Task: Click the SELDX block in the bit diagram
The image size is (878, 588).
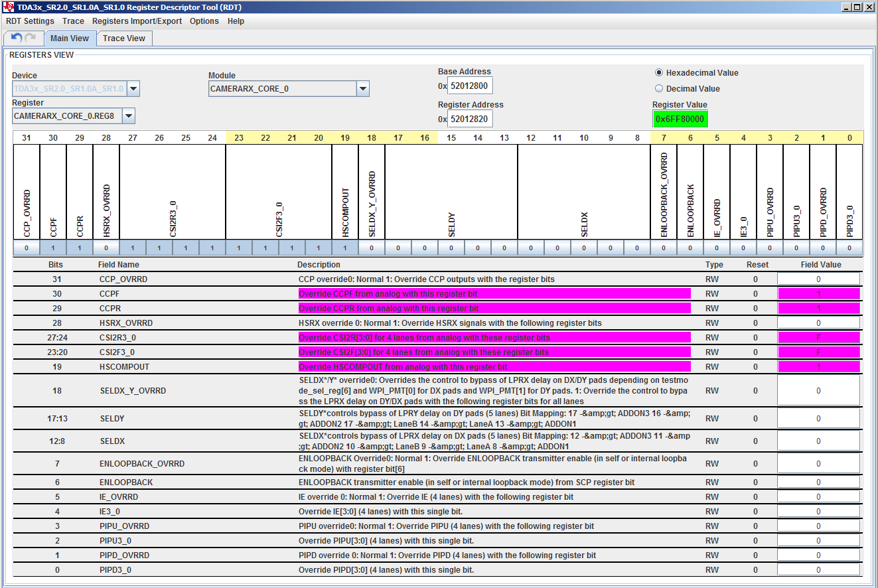Action: coord(584,192)
